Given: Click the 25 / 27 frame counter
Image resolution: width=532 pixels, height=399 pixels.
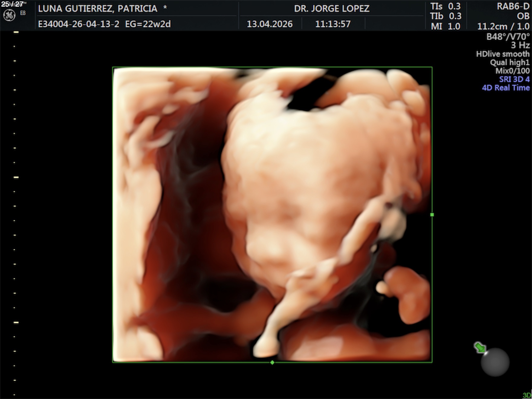Looking at the screenshot, I should 12,4.
